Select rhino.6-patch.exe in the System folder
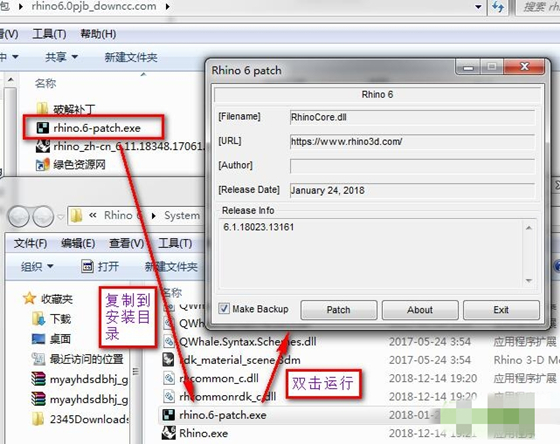The image size is (560, 444). [x=222, y=415]
